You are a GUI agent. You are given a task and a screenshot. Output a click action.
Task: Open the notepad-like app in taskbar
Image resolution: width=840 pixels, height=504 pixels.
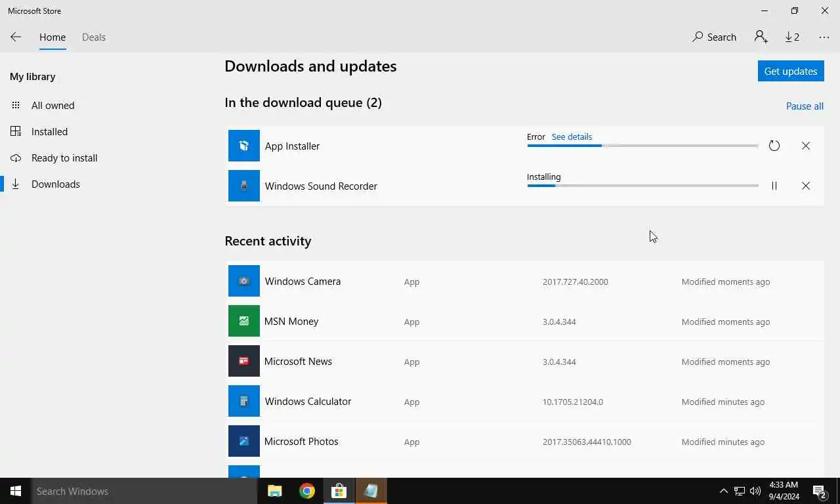[x=371, y=491]
